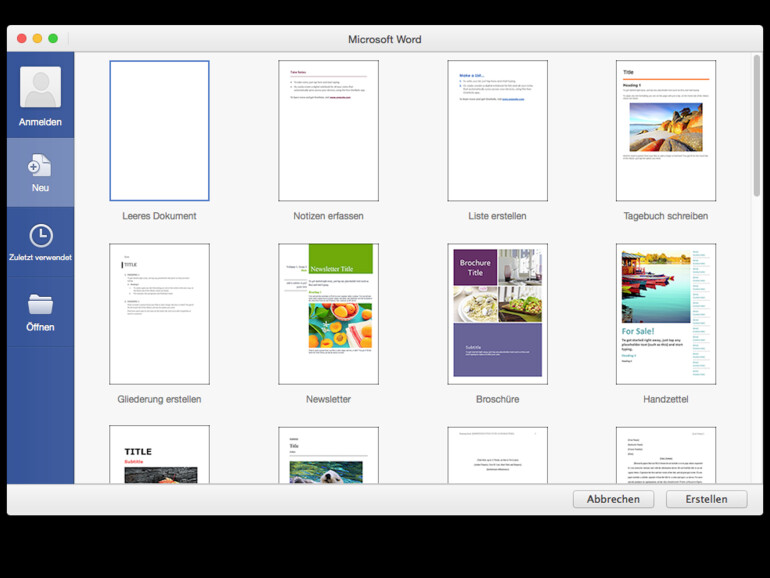The image size is (770, 578).
Task: Choose the Gliederung erstellen template
Action: [x=159, y=314]
